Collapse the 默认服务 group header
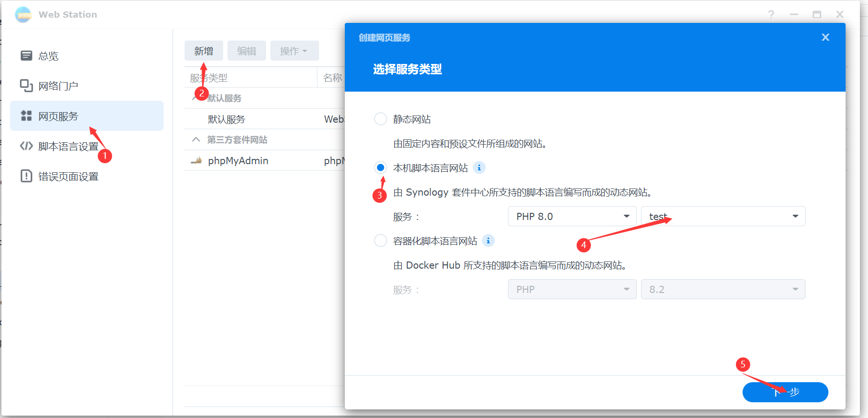Image resolution: width=868 pixels, height=418 pixels. coord(196,98)
